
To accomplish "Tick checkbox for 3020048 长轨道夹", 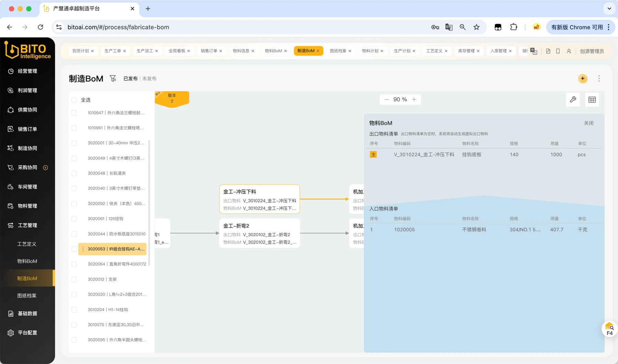I will [74, 173].
